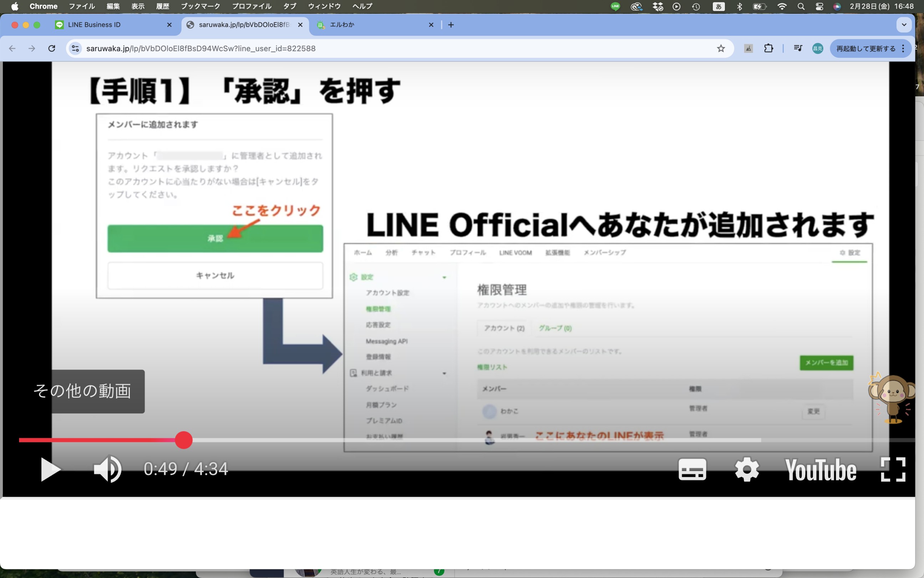Go back to previous page

(x=12, y=49)
